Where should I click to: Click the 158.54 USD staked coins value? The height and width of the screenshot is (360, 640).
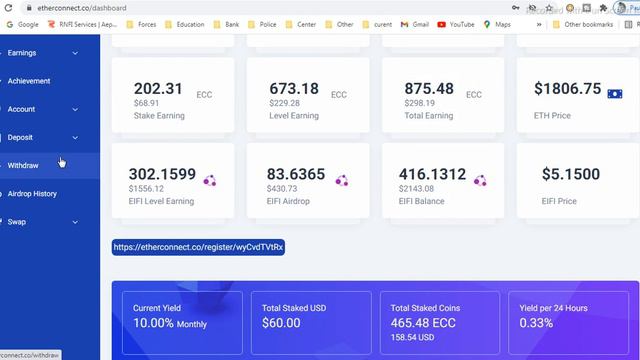pos(412,338)
